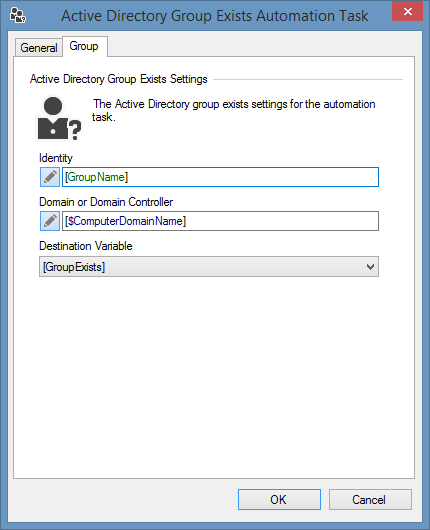This screenshot has height=530, width=430.
Task: Click the application icon in the title bar
Action: (x=18, y=15)
